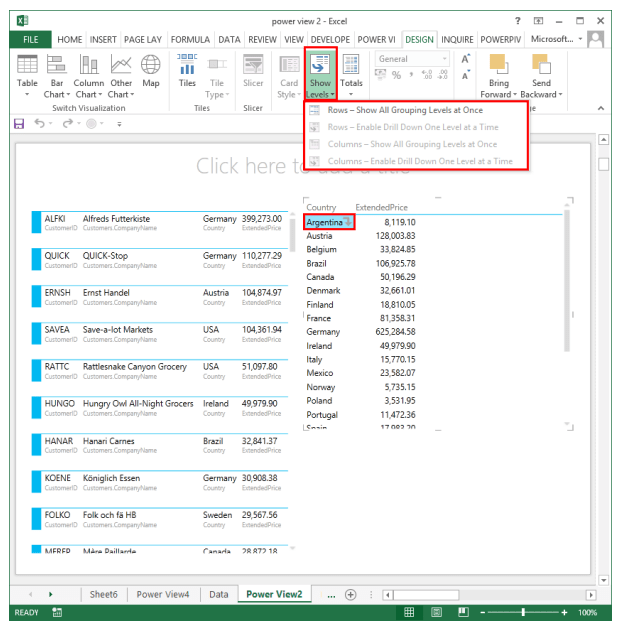Sort by the ExtendedPrice column header
Viewport: 624px width, 631px height.
[x=381, y=207]
